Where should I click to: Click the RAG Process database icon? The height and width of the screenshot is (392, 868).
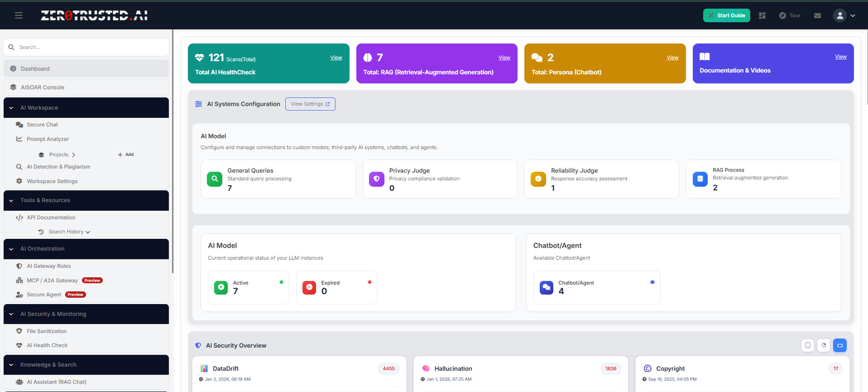[x=700, y=179]
